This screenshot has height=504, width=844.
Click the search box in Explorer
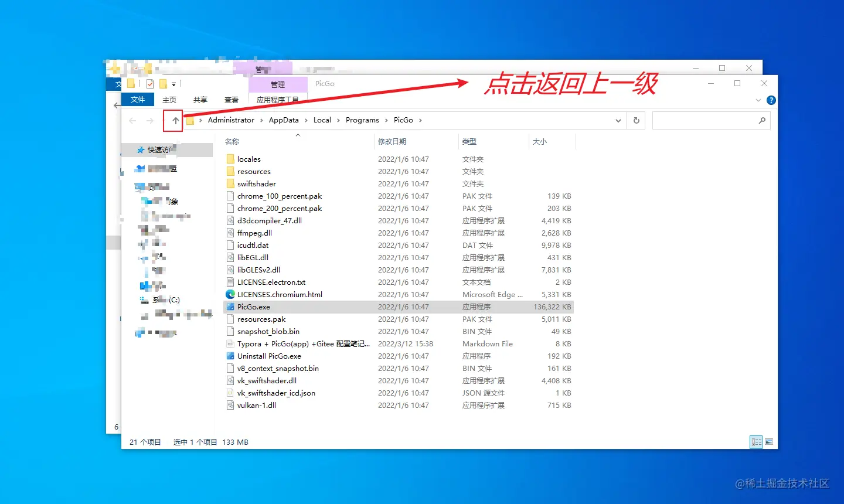(x=711, y=120)
